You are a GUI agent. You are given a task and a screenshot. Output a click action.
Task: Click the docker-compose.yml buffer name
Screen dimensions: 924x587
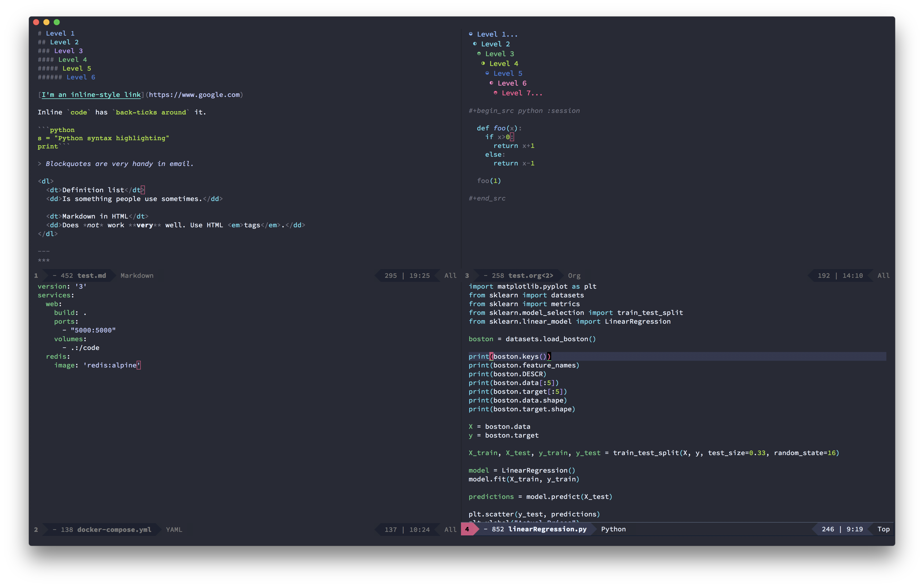coord(114,530)
